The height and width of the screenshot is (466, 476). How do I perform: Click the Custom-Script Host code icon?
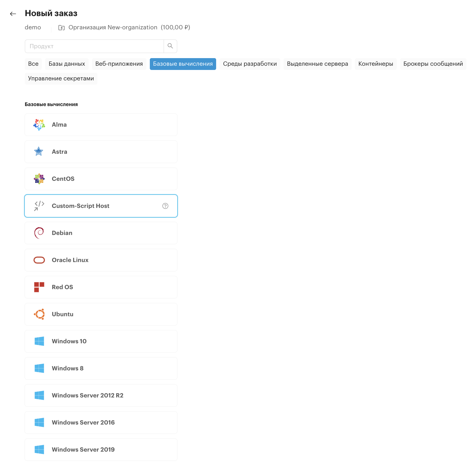tap(39, 206)
